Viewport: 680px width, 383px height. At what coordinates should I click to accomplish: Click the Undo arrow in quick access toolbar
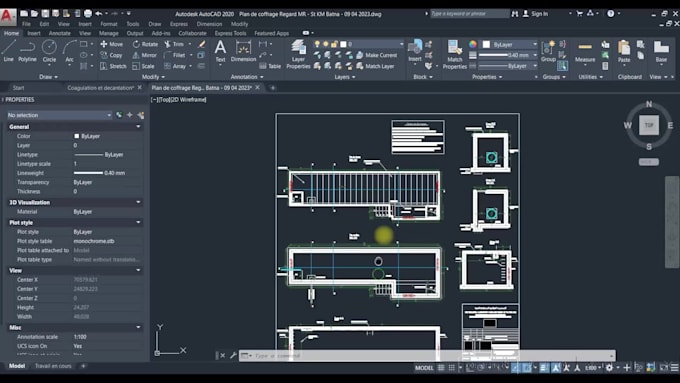click(99, 13)
